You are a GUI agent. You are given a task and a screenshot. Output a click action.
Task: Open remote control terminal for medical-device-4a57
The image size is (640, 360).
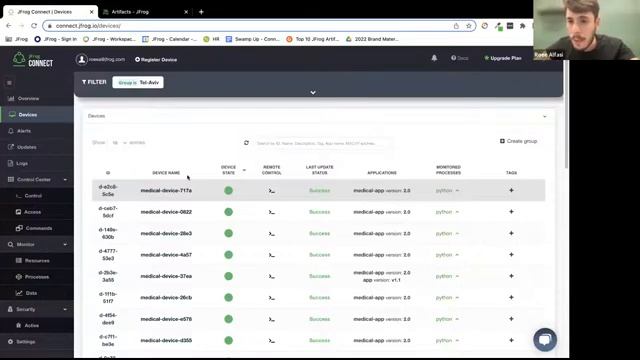coord(271,255)
